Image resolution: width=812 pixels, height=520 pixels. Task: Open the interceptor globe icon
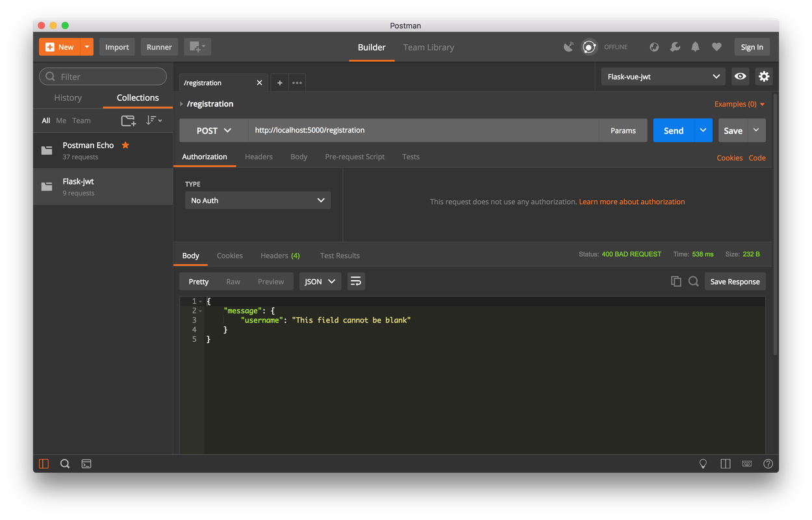654,47
